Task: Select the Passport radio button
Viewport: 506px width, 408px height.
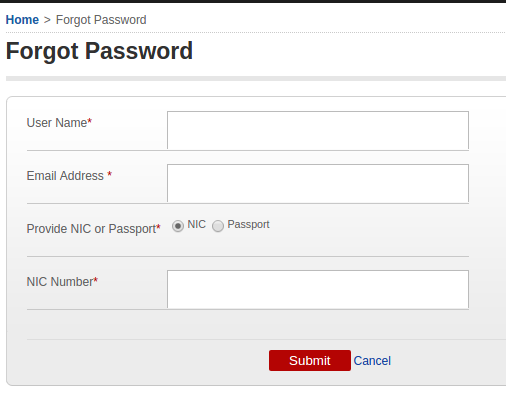Action: (218, 226)
